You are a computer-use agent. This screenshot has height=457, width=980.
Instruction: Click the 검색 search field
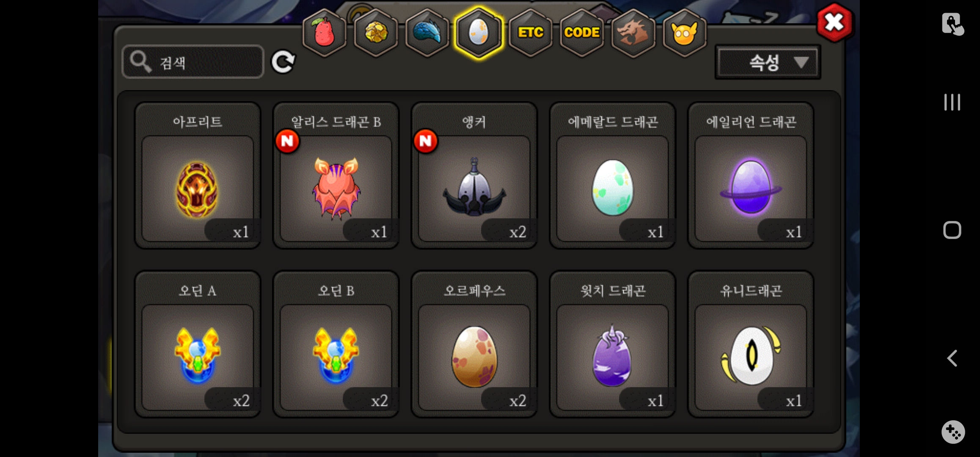193,62
